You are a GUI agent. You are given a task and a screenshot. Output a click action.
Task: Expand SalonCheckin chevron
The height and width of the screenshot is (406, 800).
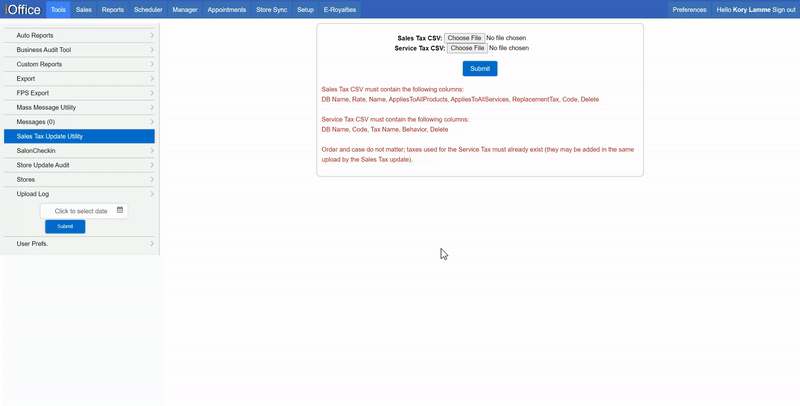[152, 150]
